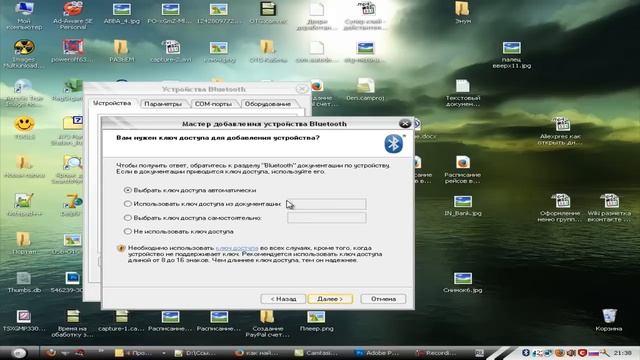The width and height of the screenshot is (640, 360).
Task: Select 'Aliexpres как открыть' video file
Action: (560, 131)
